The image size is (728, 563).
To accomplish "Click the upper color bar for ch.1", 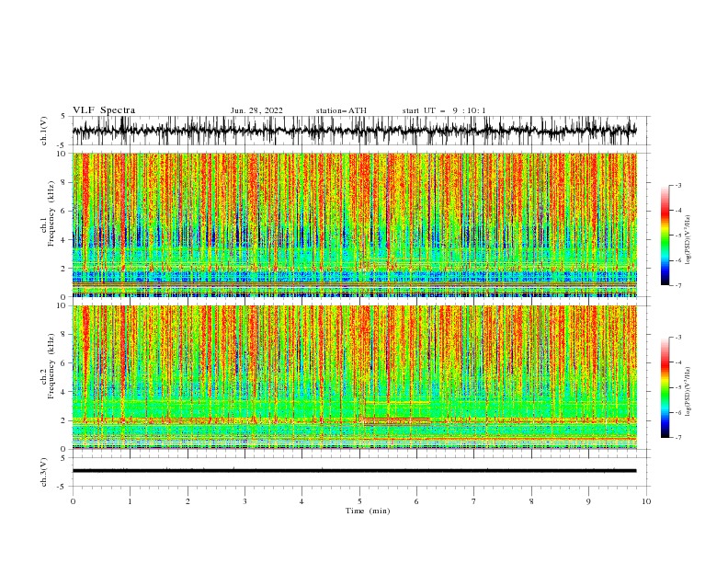I will (665, 236).
